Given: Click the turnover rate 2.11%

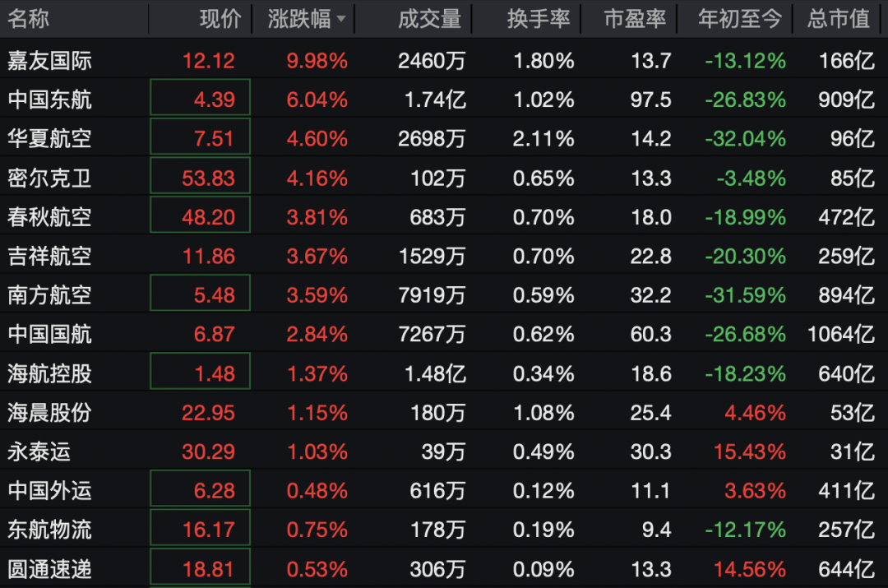Looking at the screenshot, I should tap(543, 139).
